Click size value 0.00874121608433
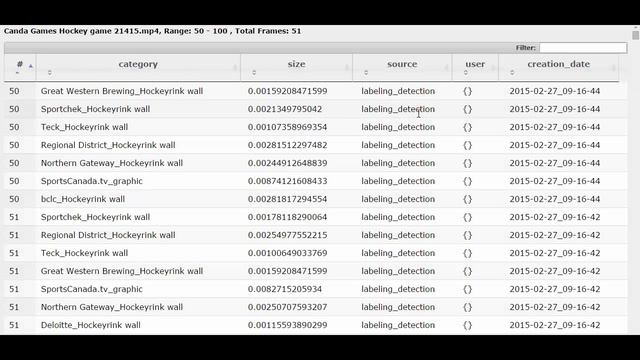This screenshot has width=640, height=360. 287,181
